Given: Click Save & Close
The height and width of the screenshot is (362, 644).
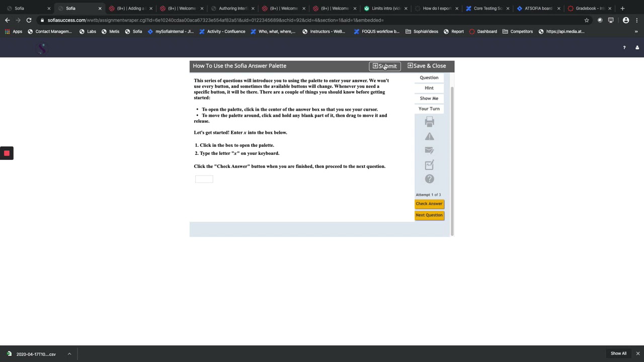Looking at the screenshot, I should (x=427, y=66).
